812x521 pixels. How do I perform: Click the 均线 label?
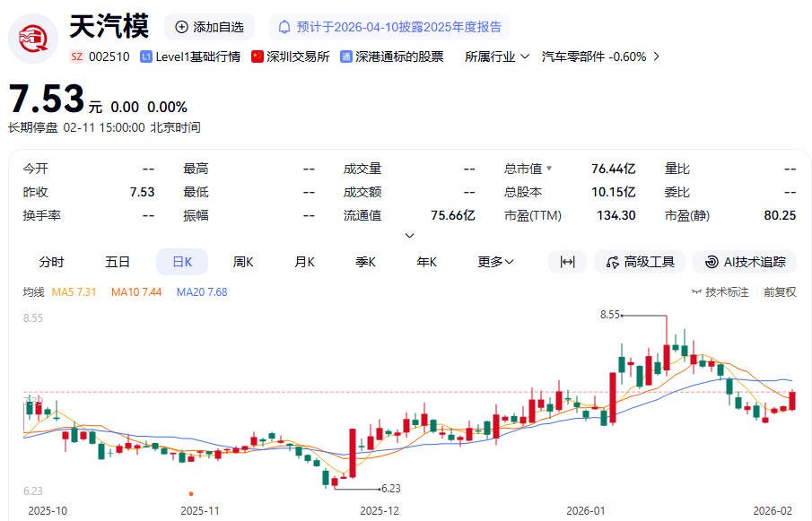coord(34,291)
